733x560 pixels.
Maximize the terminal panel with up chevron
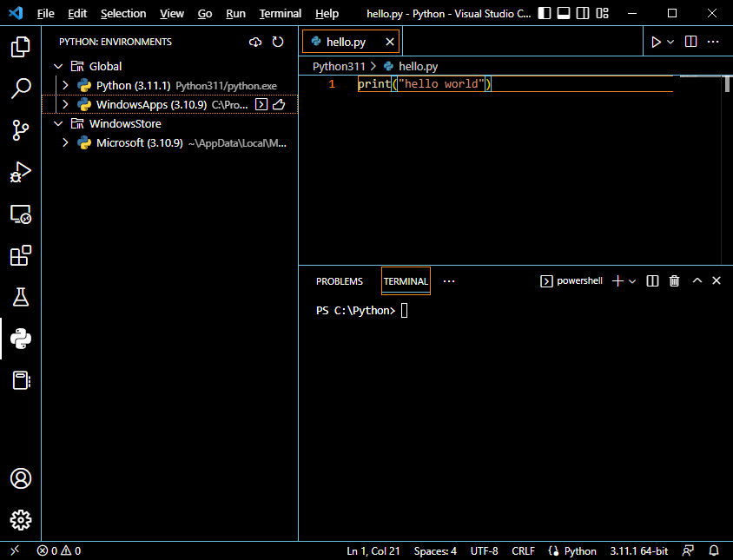[x=697, y=280]
